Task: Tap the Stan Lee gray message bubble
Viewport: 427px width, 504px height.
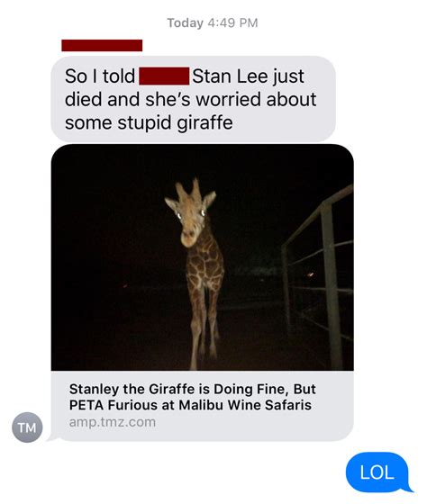Action: (x=194, y=99)
